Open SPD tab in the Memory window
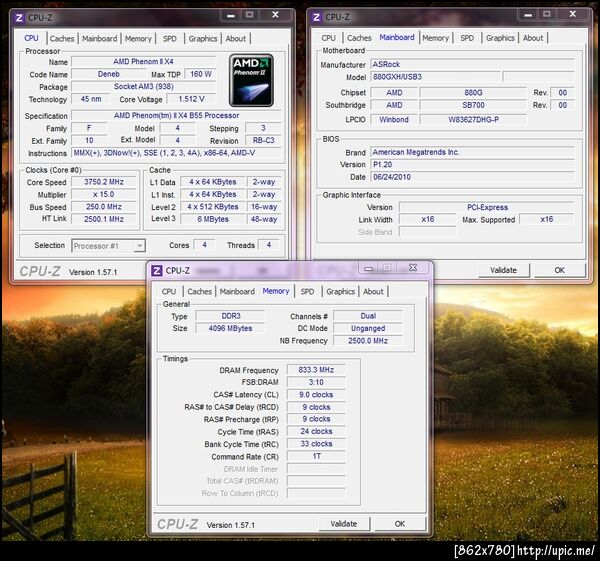This screenshot has width=600, height=561. point(307,292)
